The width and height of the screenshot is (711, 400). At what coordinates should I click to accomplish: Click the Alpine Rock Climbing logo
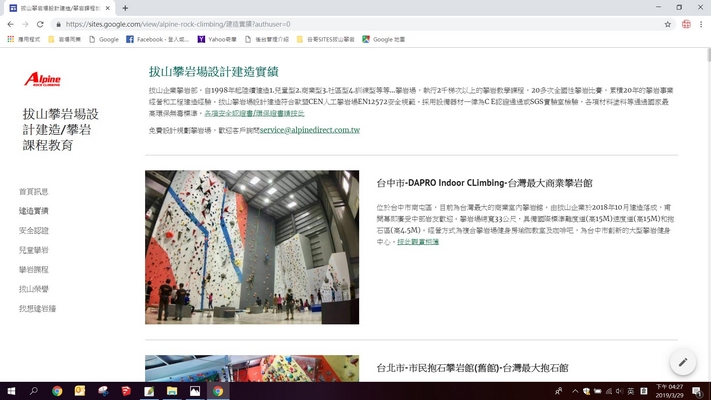coord(43,79)
